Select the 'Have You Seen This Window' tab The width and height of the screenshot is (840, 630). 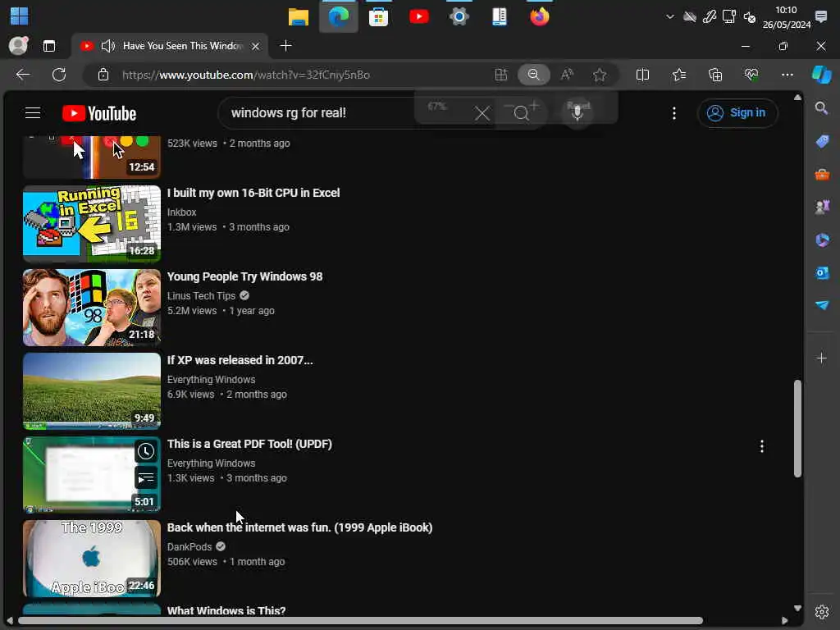tap(171, 46)
